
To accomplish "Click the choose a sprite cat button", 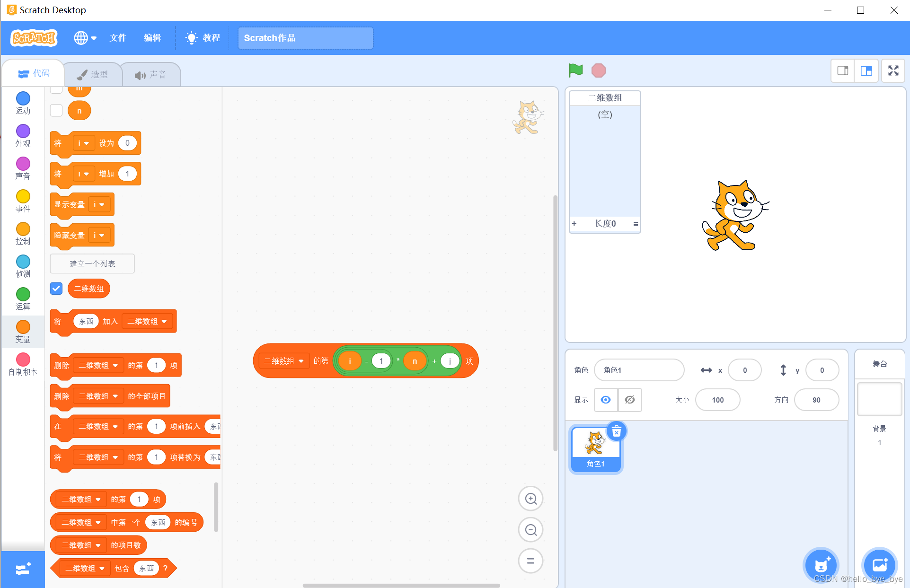I will (x=821, y=564).
